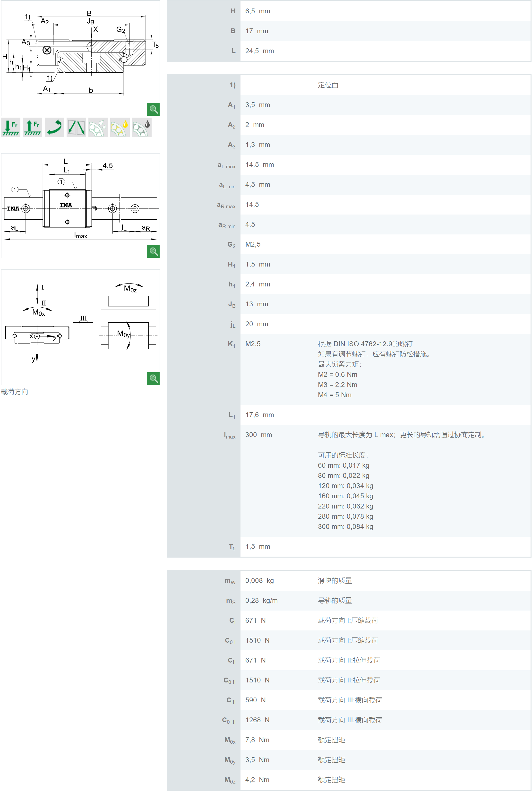The height and width of the screenshot is (810, 532).
Task: Select C0 I load rating 1510 N
Action: click(257, 640)
